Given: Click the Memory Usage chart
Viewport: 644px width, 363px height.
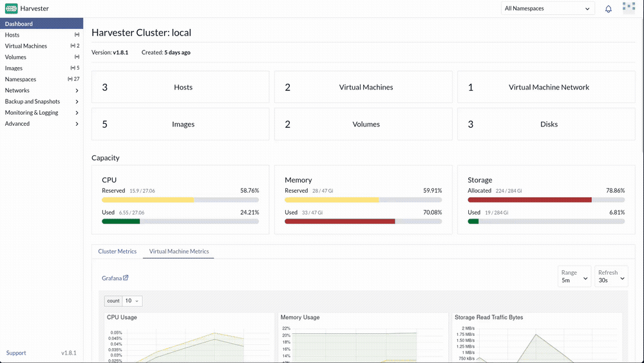Looking at the screenshot, I should (x=363, y=338).
